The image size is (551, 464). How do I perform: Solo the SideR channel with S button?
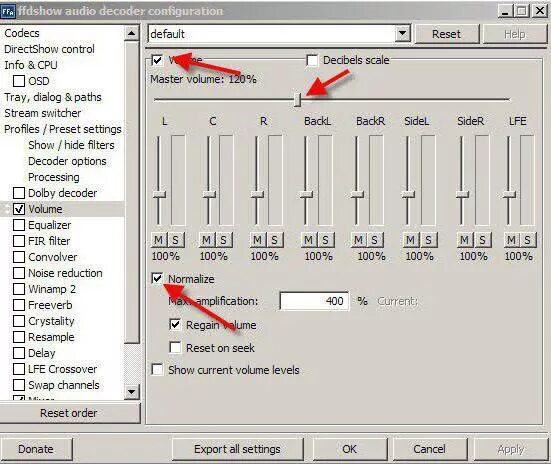coord(482,240)
